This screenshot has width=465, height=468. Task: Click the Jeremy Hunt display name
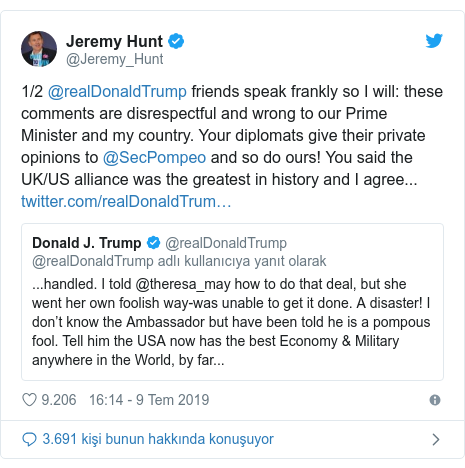pyautogui.click(x=114, y=41)
